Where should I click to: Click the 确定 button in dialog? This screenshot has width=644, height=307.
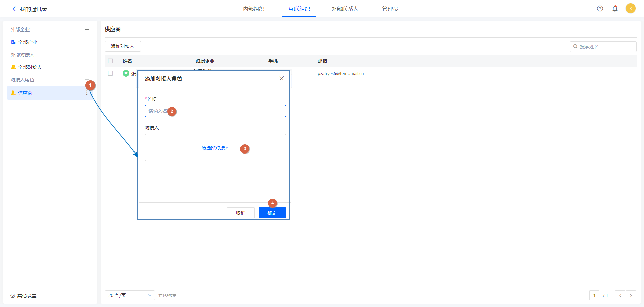pyautogui.click(x=272, y=213)
